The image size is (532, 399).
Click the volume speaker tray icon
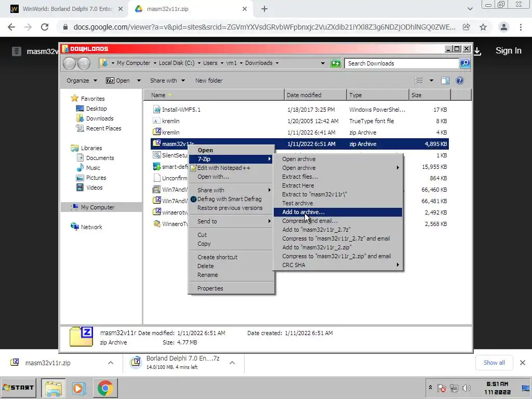tap(467, 388)
